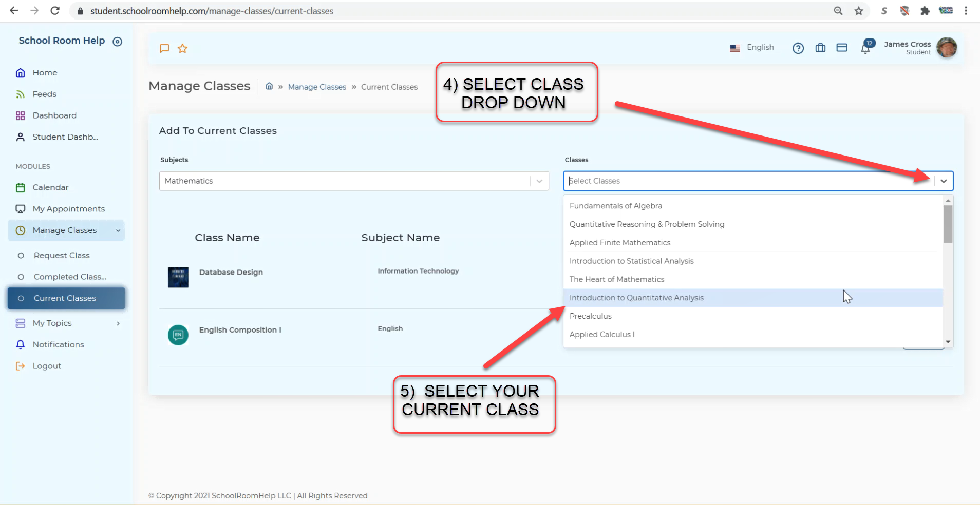This screenshot has width=980, height=505.
Task: Open the chat bubble icon in header
Action: (164, 48)
